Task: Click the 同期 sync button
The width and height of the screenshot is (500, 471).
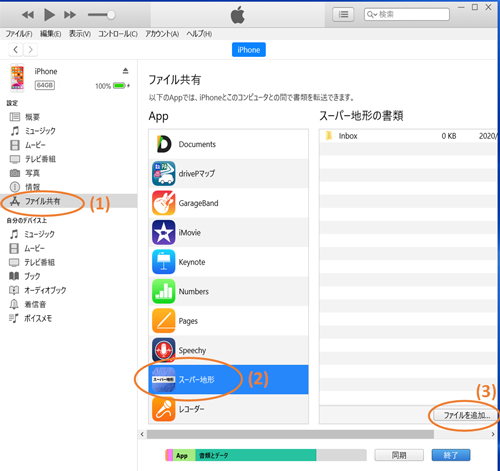Action: click(399, 455)
